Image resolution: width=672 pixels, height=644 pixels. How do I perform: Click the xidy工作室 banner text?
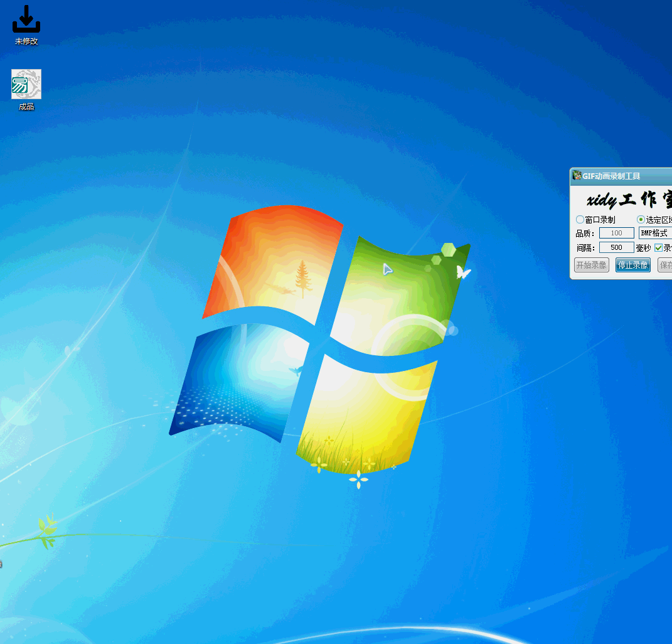(x=629, y=200)
